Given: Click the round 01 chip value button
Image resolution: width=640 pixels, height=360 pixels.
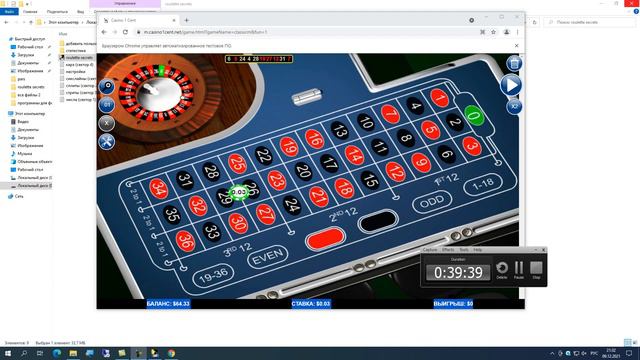Looking at the screenshot, I should [x=107, y=105].
